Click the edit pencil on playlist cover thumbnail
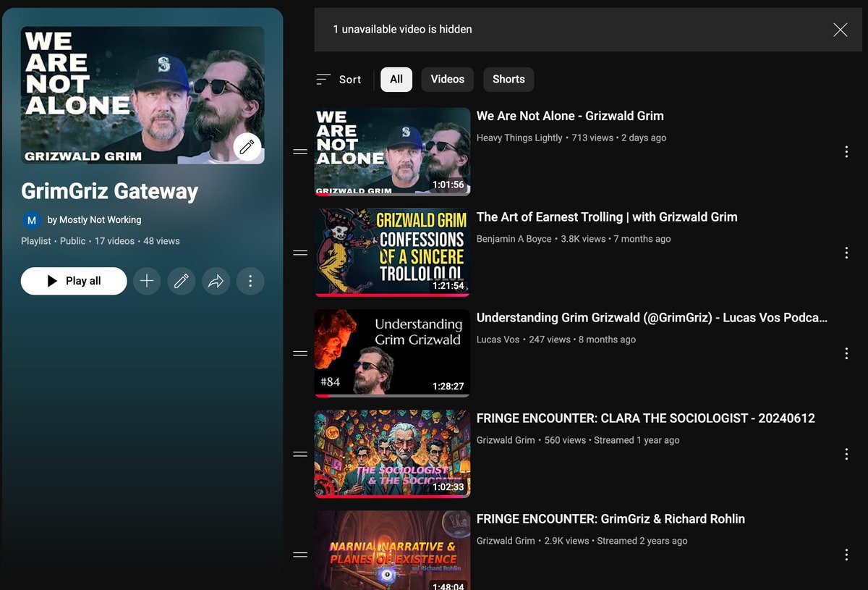Screen dimensions: 868x590 (247, 147)
